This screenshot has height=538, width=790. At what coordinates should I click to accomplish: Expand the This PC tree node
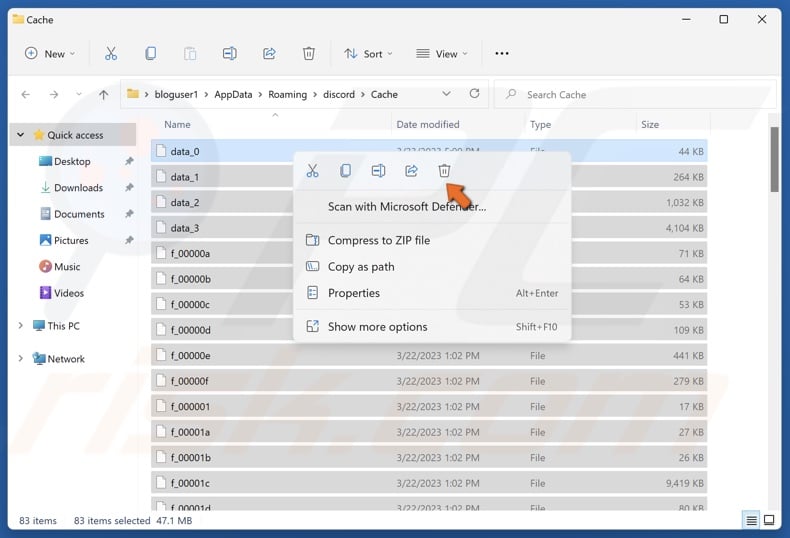(21, 325)
